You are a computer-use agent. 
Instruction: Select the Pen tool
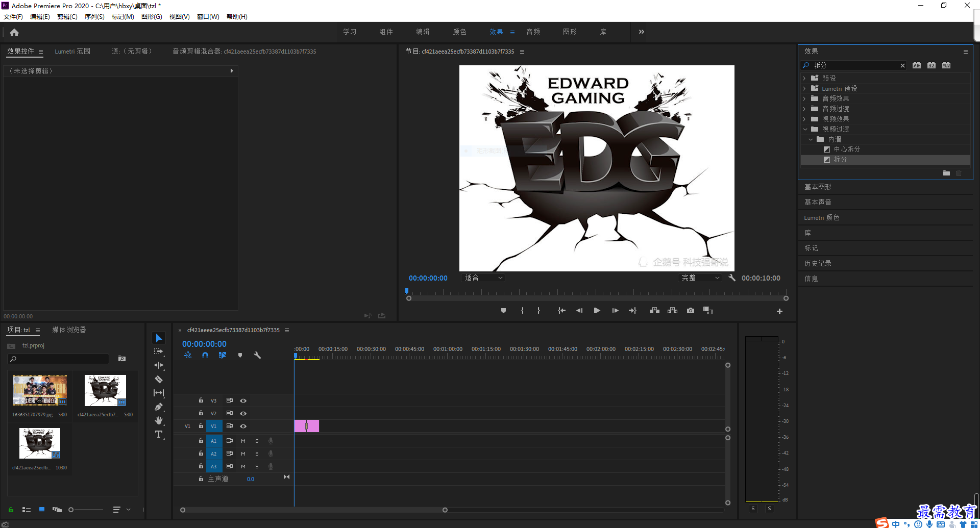click(159, 407)
